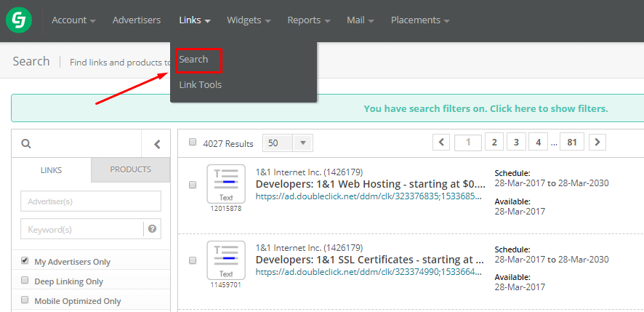
Task: Switch to the Products tab
Action: tap(130, 169)
